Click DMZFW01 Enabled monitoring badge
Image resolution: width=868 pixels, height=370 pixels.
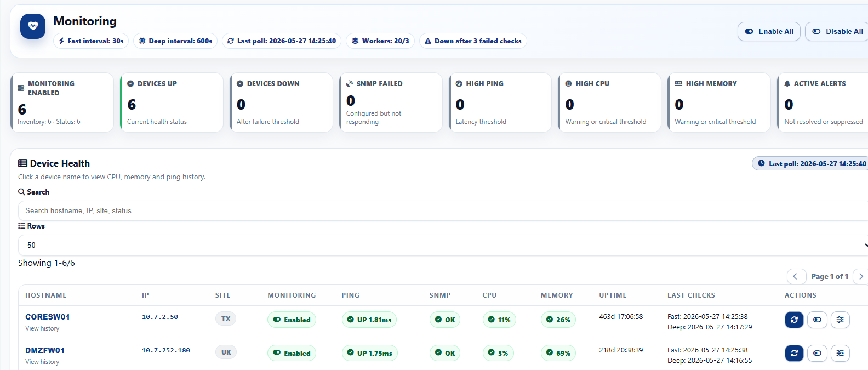[292, 353]
